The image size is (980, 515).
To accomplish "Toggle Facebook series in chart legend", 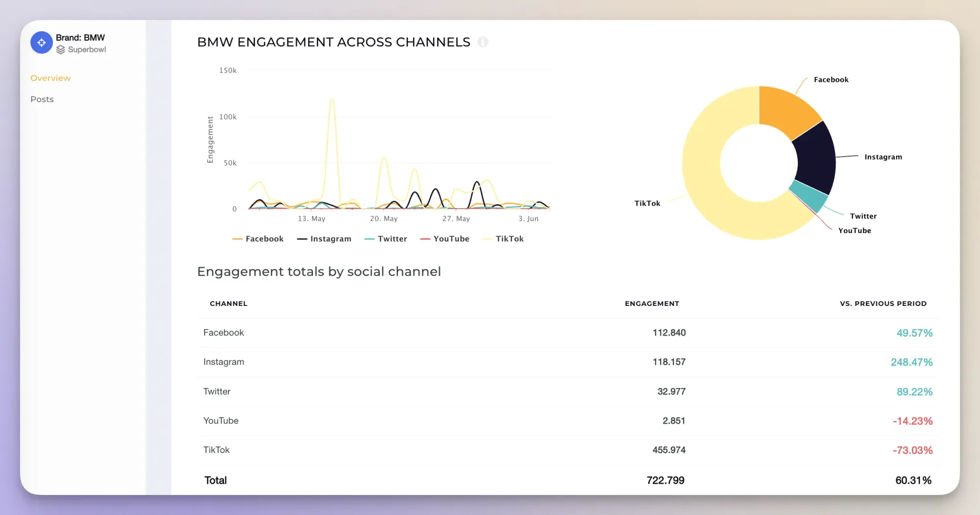I will 258,239.
